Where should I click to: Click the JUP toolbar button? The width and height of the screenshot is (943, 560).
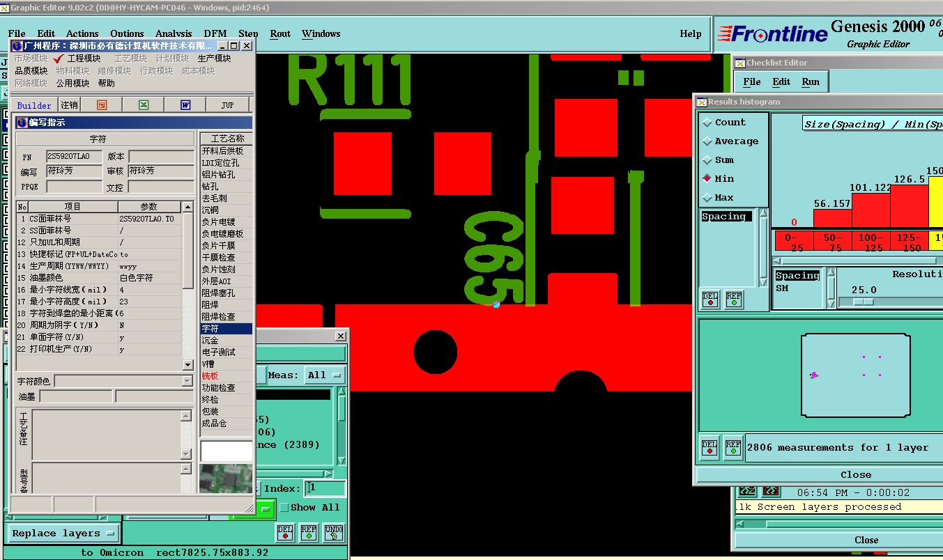[x=227, y=104]
